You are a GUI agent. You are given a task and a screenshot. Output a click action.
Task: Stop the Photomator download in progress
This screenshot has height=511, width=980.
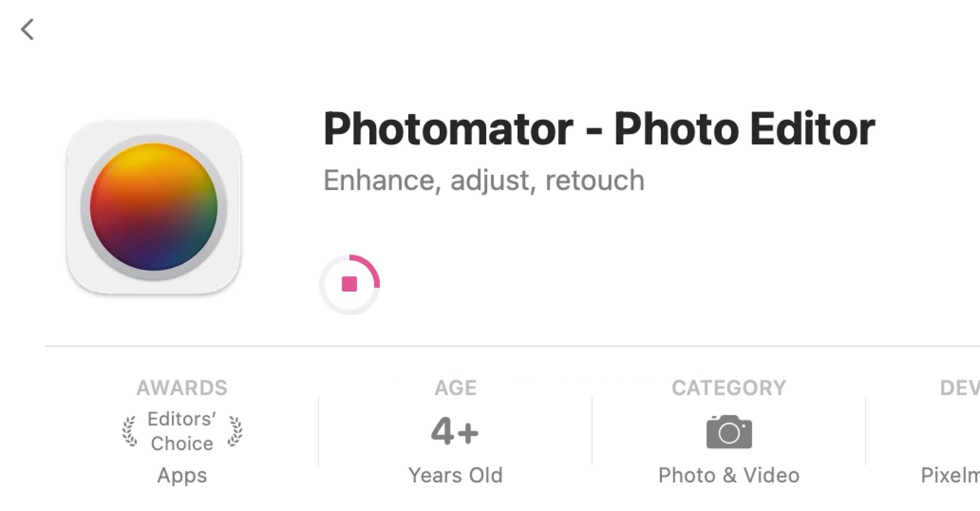click(x=349, y=284)
